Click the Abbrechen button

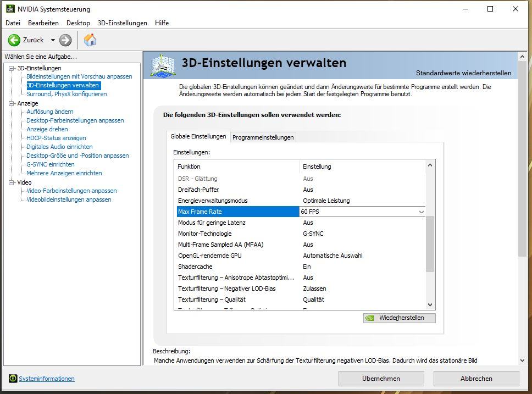[x=476, y=379]
